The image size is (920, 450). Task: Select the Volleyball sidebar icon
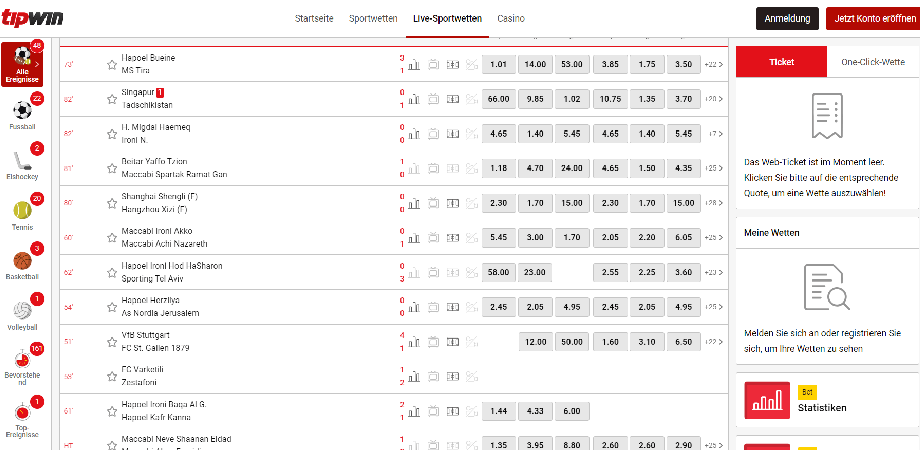[x=22, y=312]
